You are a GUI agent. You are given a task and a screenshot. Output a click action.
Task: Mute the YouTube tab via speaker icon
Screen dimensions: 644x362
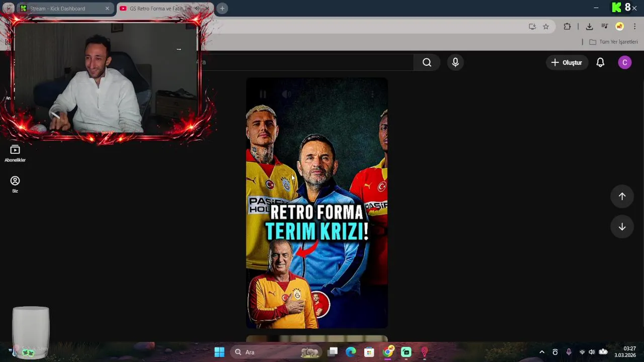(197, 9)
